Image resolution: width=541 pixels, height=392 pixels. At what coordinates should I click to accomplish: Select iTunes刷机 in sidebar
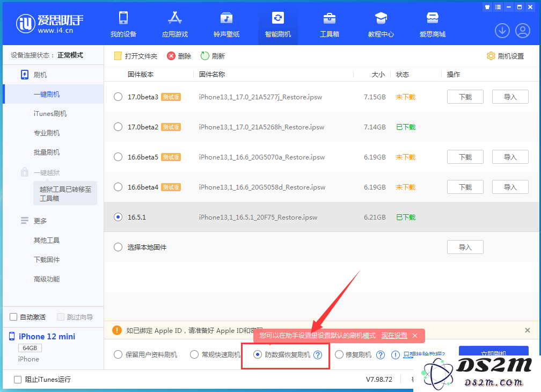click(50, 113)
